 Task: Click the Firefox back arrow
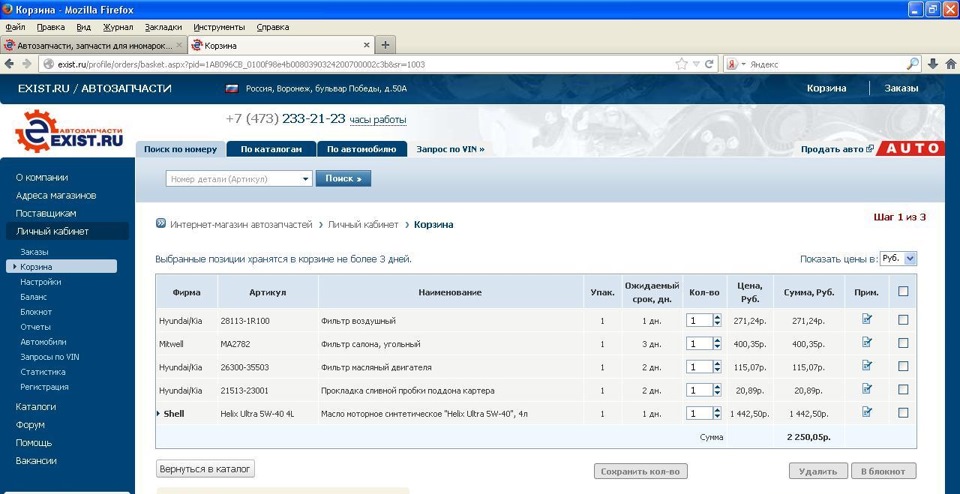pos(10,64)
